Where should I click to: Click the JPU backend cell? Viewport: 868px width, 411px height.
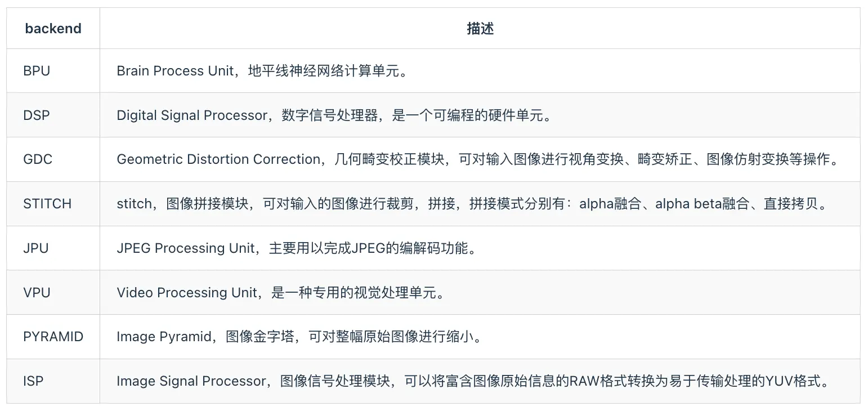click(36, 248)
